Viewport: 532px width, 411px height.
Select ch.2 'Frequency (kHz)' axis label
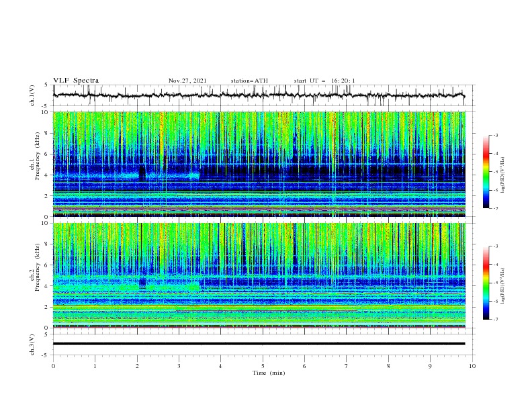tap(38, 267)
